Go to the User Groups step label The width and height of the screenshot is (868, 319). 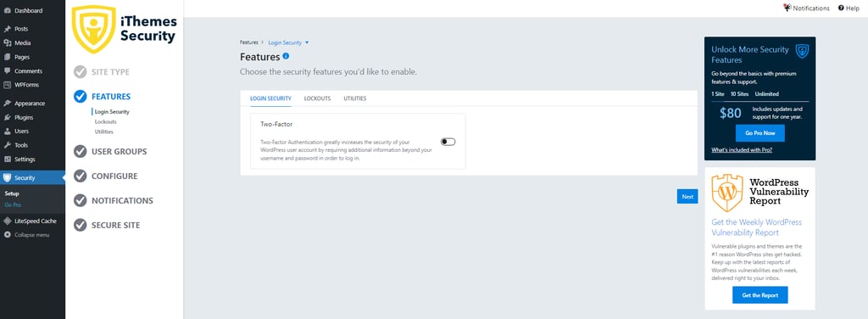119,151
